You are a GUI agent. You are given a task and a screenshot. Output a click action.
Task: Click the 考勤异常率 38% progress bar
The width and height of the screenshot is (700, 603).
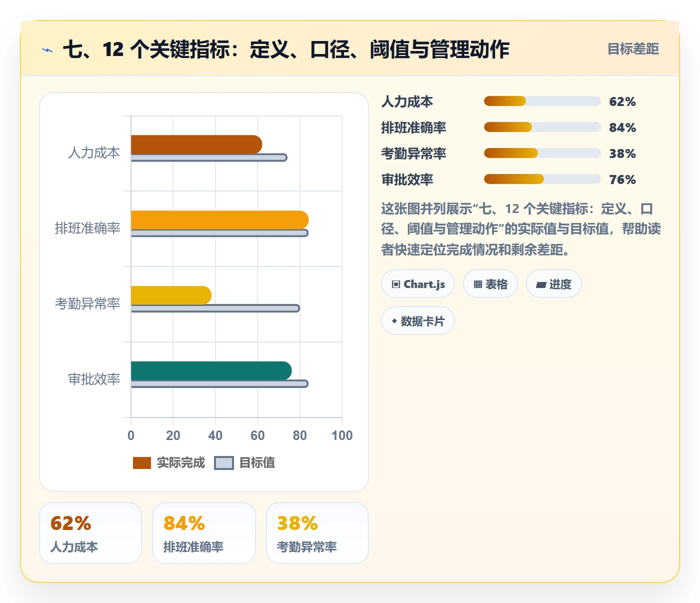[x=542, y=153]
